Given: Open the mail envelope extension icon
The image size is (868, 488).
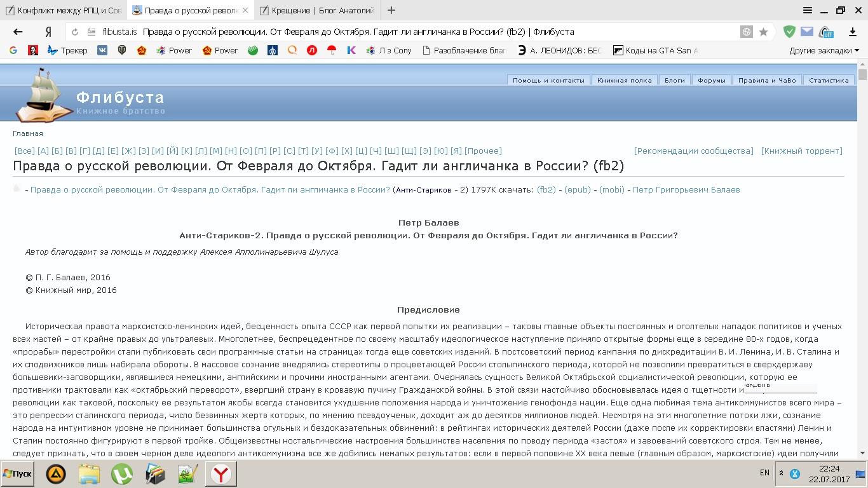Looking at the screenshot, I should click(x=807, y=32).
